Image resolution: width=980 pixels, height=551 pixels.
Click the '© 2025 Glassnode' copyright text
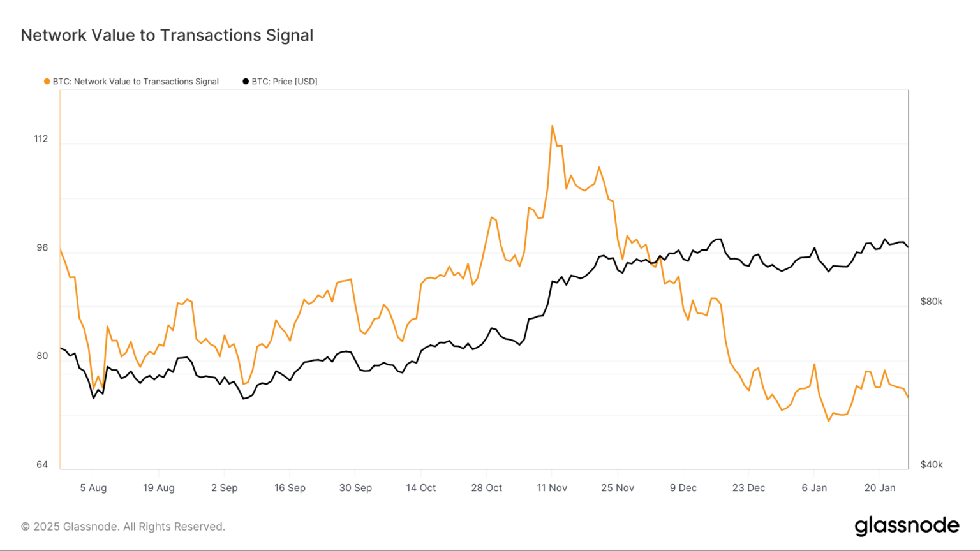(123, 527)
